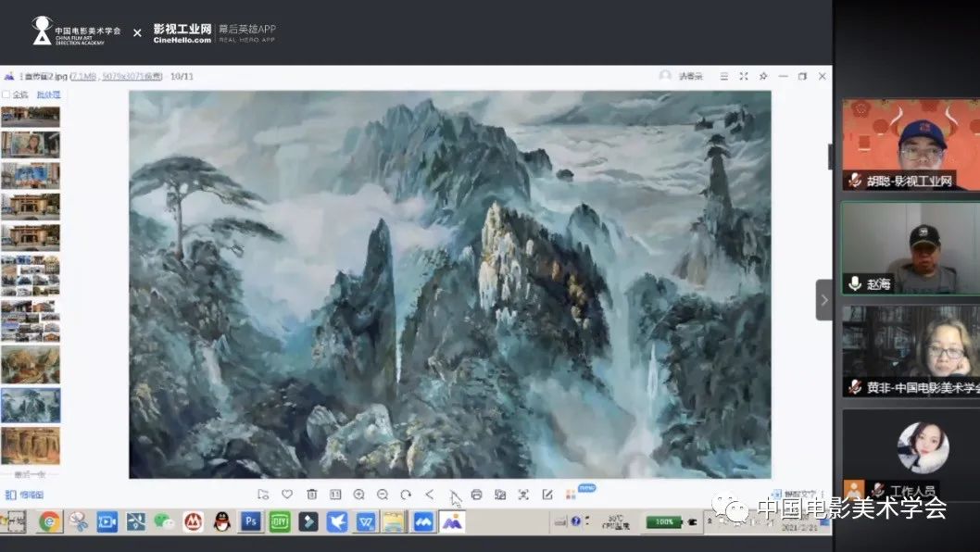Select the first thumbnail in the sidebar
Screen dimensions: 980x552
coord(31,117)
